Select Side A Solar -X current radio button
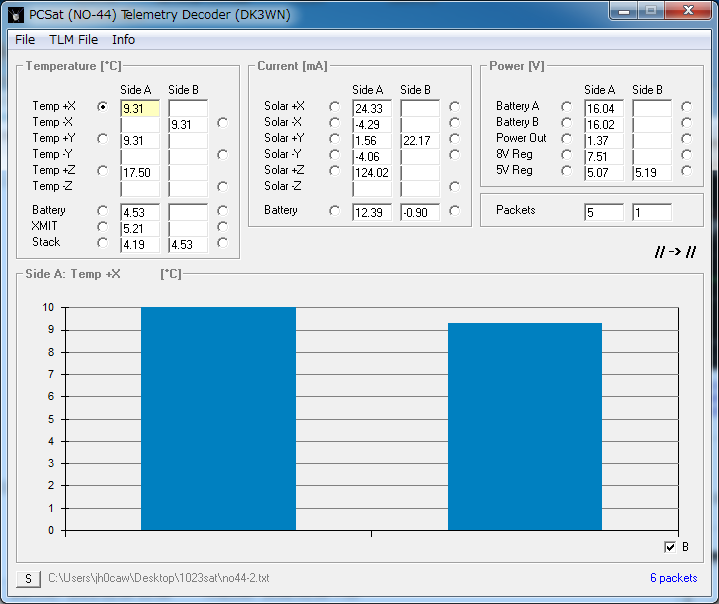This screenshot has width=719, height=604. pos(335,123)
